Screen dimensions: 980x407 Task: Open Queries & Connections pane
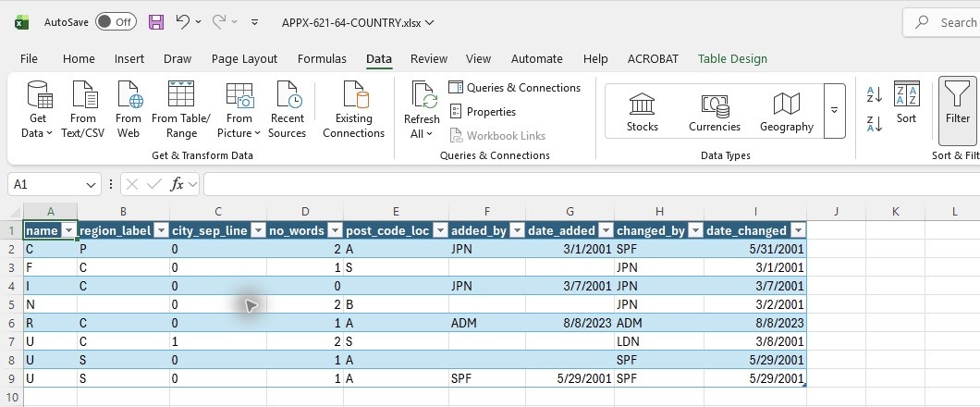tap(515, 88)
